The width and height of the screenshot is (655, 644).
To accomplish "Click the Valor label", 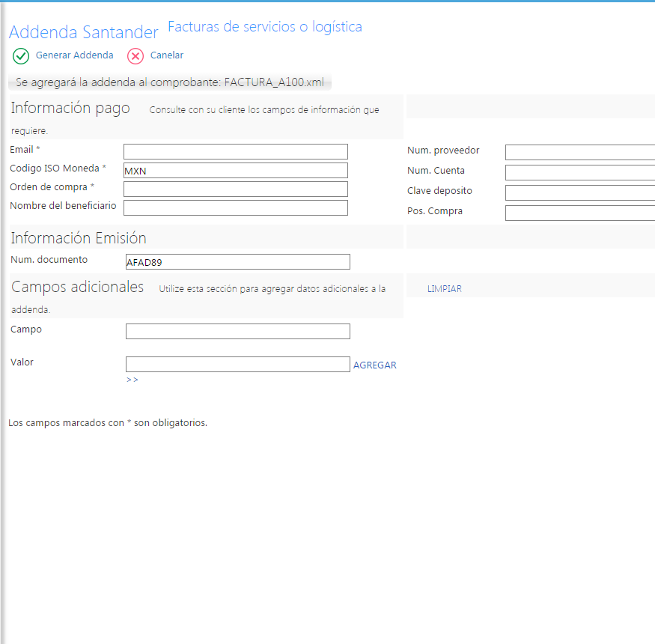I will pyautogui.click(x=22, y=362).
